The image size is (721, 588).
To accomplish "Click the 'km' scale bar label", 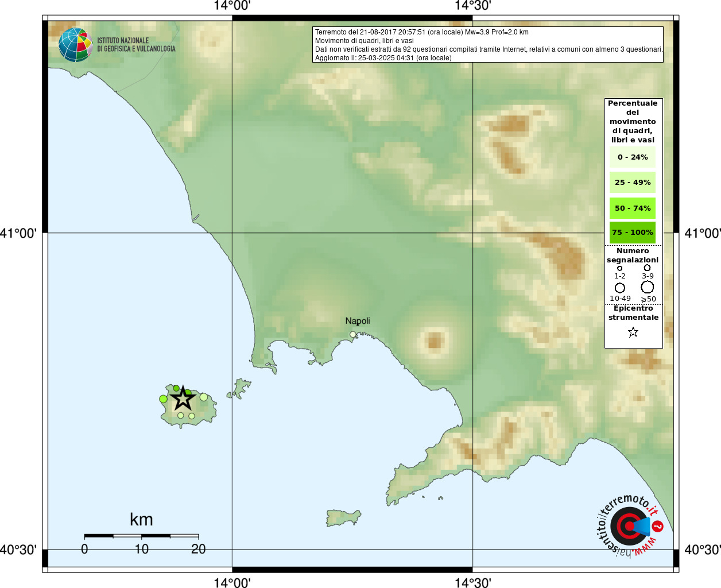I will coord(141,520).
